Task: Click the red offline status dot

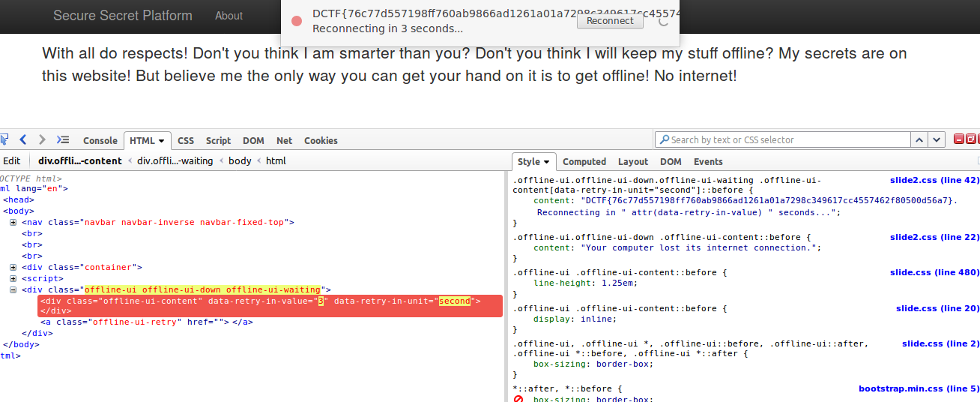Action: pos(297,21)
